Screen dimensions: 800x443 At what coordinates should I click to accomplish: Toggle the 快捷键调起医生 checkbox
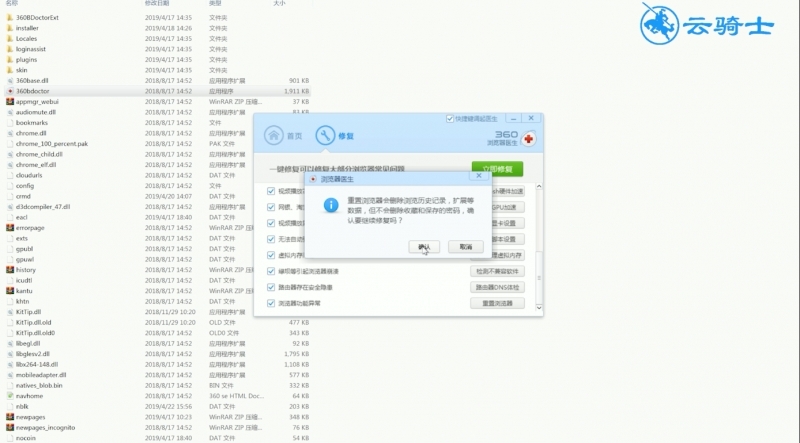[450, 118]
